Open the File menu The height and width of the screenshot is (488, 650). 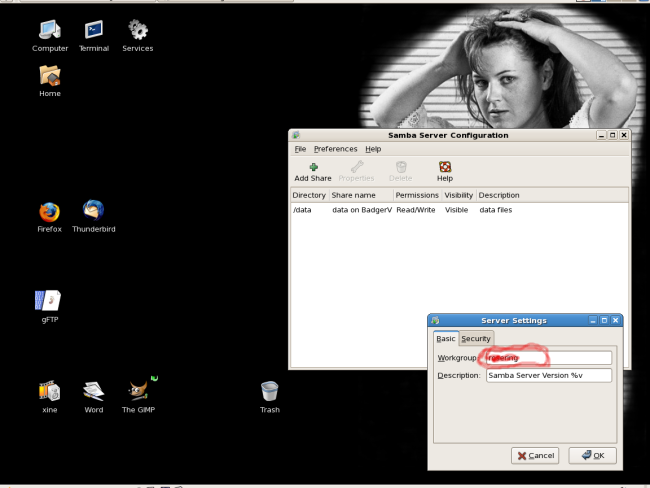[x=300, y=149]
